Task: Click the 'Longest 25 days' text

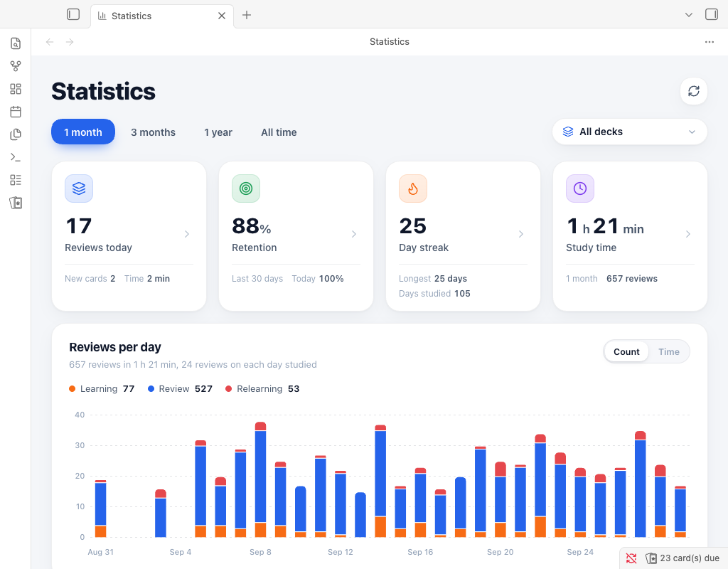Action: click(x=433, y=279)
